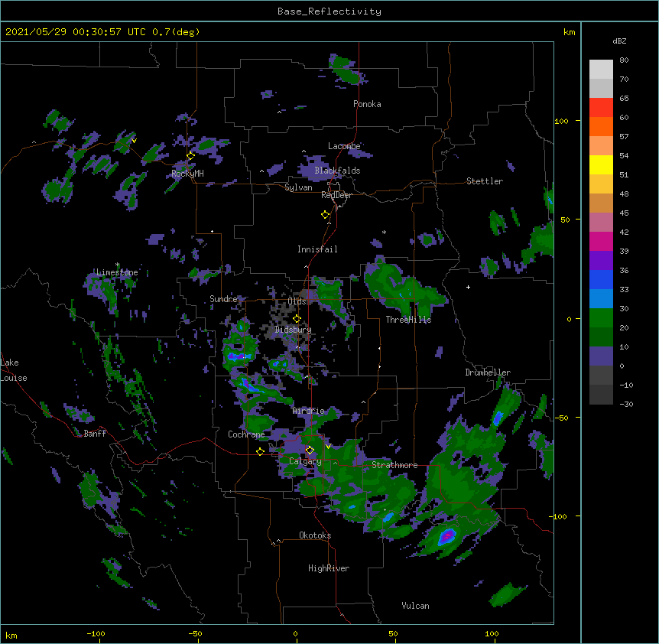Click the Innisfail label
Image resolution: width=659 pixels, height=644 pixels.
click(317, 249)
